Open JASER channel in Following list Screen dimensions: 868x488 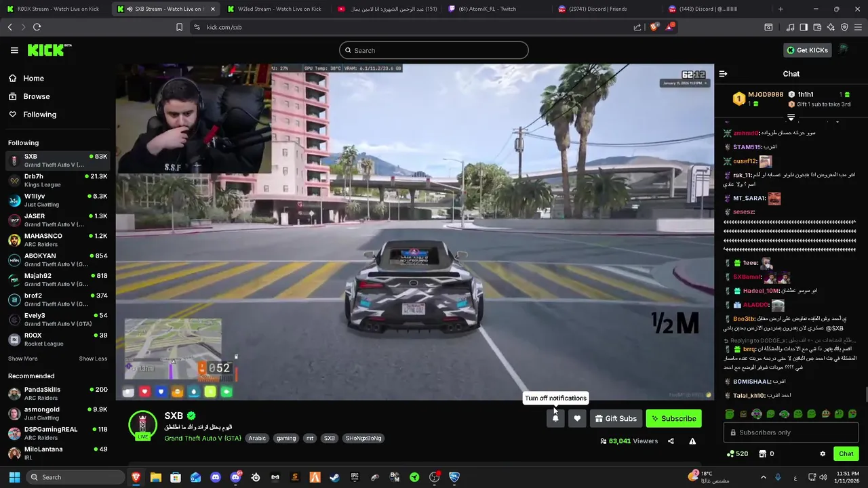(x=58, y=220)
